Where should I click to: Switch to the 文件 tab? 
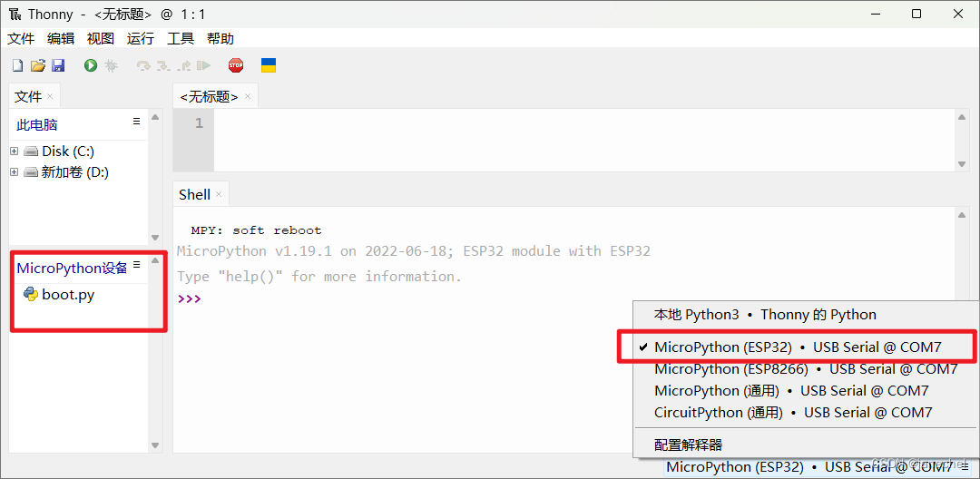[28, 97]
